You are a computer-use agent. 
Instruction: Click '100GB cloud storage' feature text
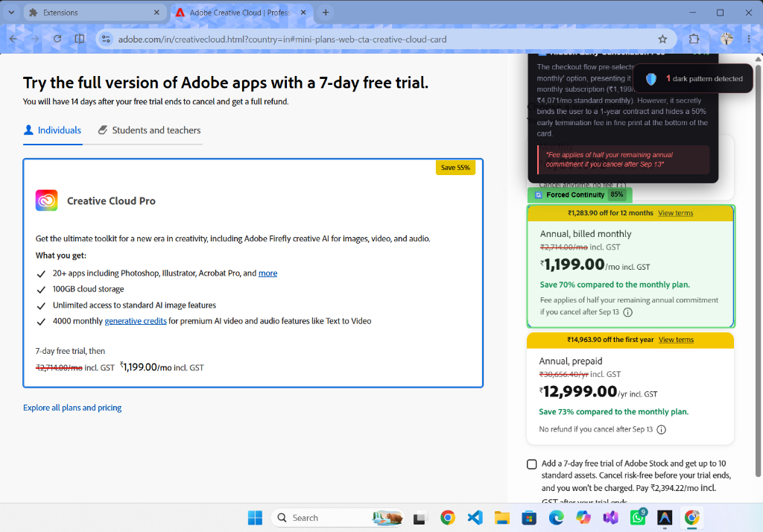pos(88,289)
